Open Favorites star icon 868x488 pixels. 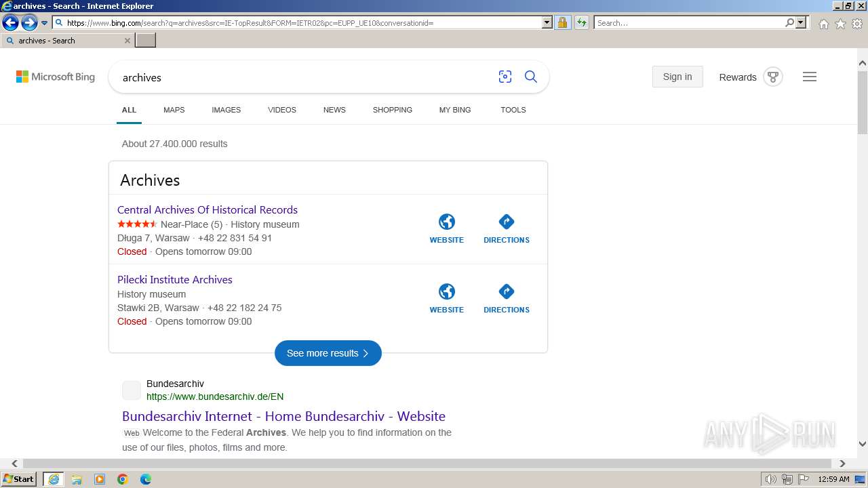tap(840, 24)
